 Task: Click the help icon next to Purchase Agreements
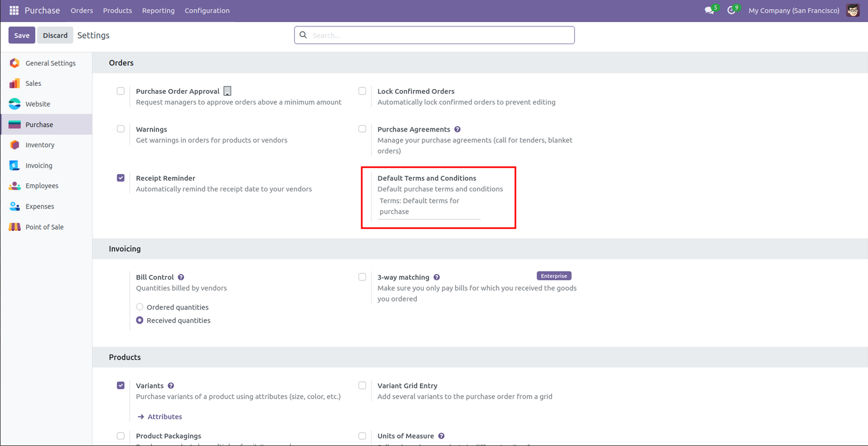(457, 129)
